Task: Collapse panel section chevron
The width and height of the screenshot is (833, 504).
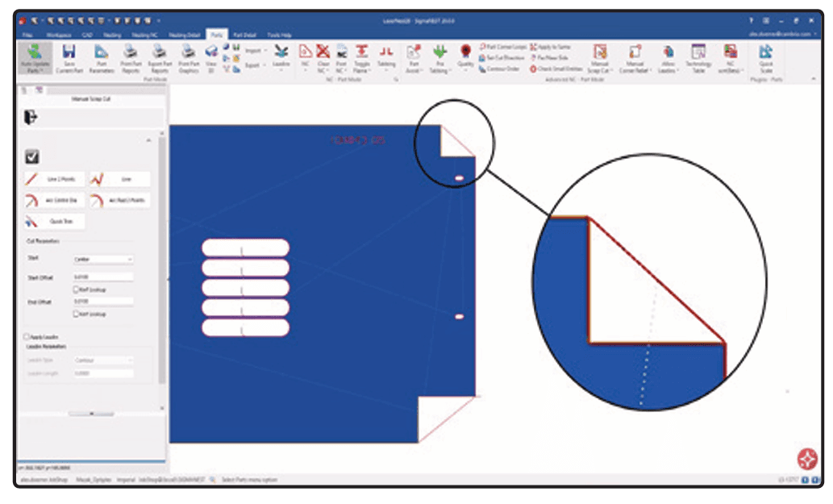Action: pos(148,140)
